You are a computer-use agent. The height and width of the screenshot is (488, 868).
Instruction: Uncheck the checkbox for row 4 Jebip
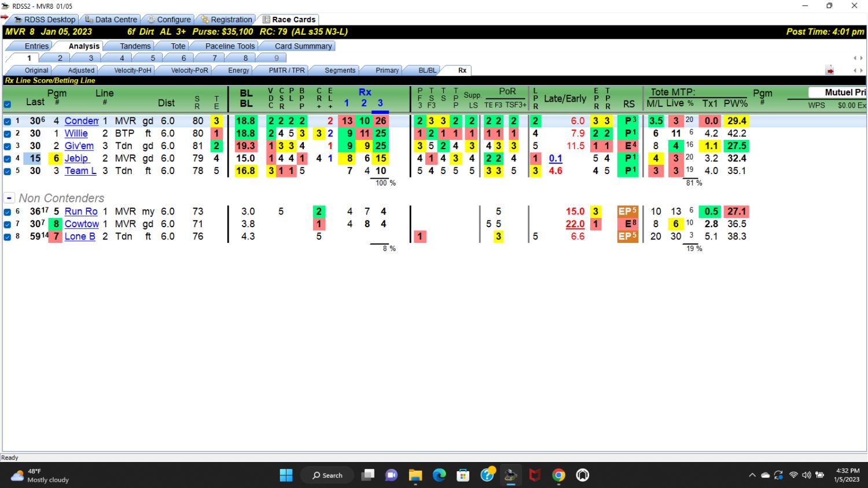point(7,158)
